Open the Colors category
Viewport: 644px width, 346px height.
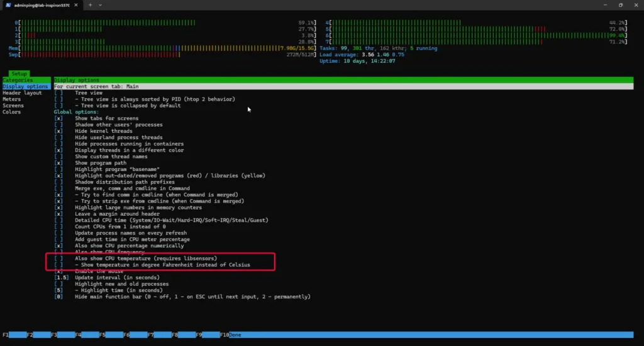tap(12, 112)
